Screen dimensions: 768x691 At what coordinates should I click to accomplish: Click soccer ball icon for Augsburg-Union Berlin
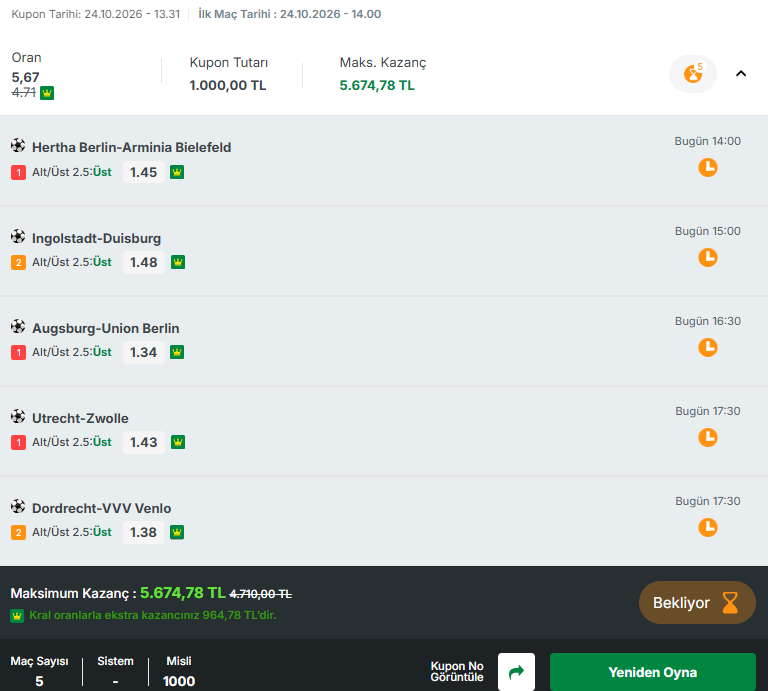click(x=18, y=327)
